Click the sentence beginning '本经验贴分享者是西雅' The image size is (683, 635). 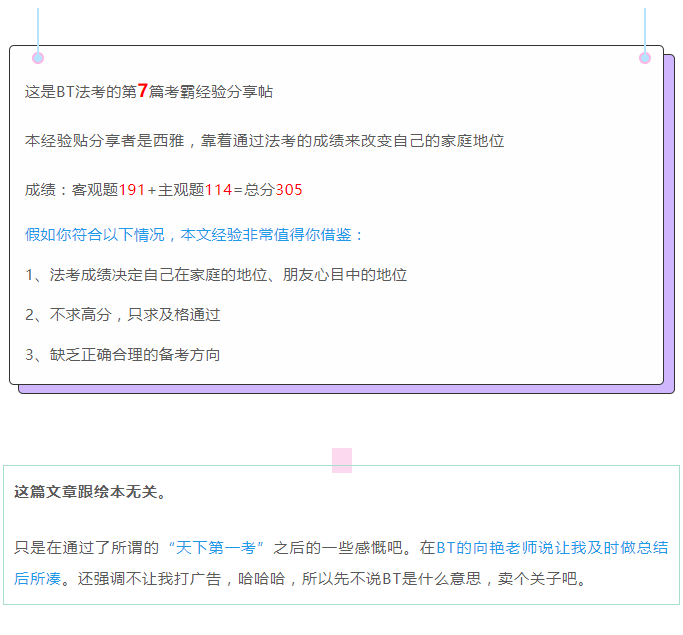pos(264,141)
